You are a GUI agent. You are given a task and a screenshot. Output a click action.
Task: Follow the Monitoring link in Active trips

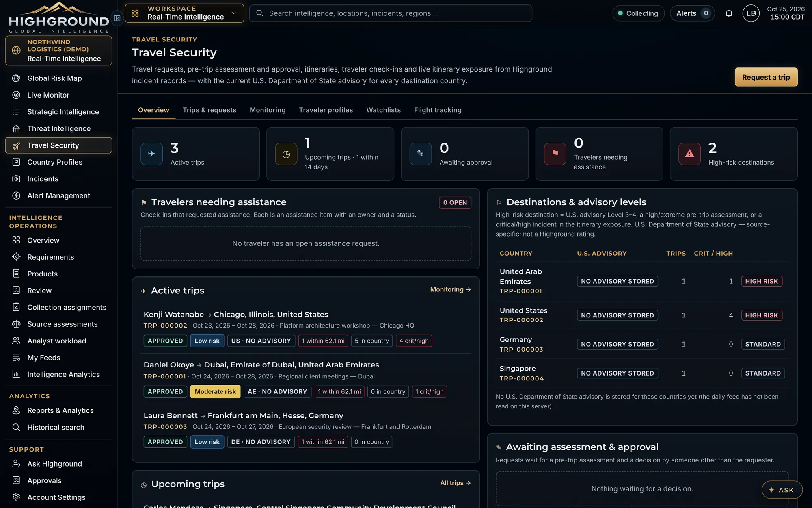[450, 289]
